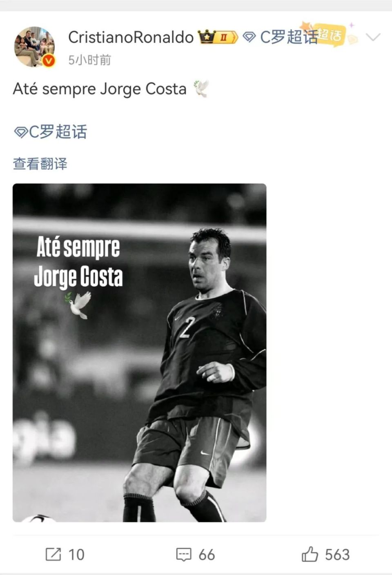The image size is (392, 575).
Task: Click 查看翻译 to translate the post
Action: [x=40, y=164]
